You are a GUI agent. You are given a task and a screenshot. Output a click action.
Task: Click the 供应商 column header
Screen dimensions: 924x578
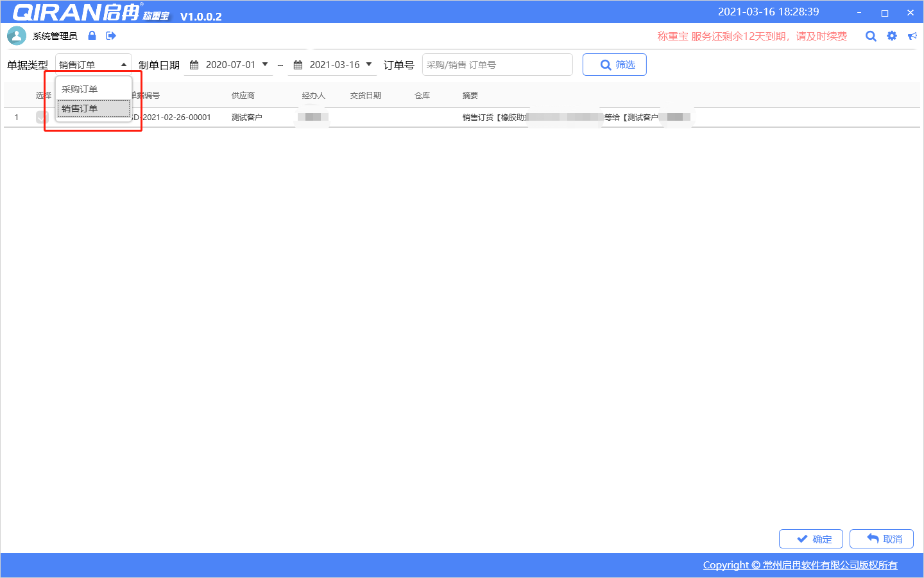click(243, 96)
